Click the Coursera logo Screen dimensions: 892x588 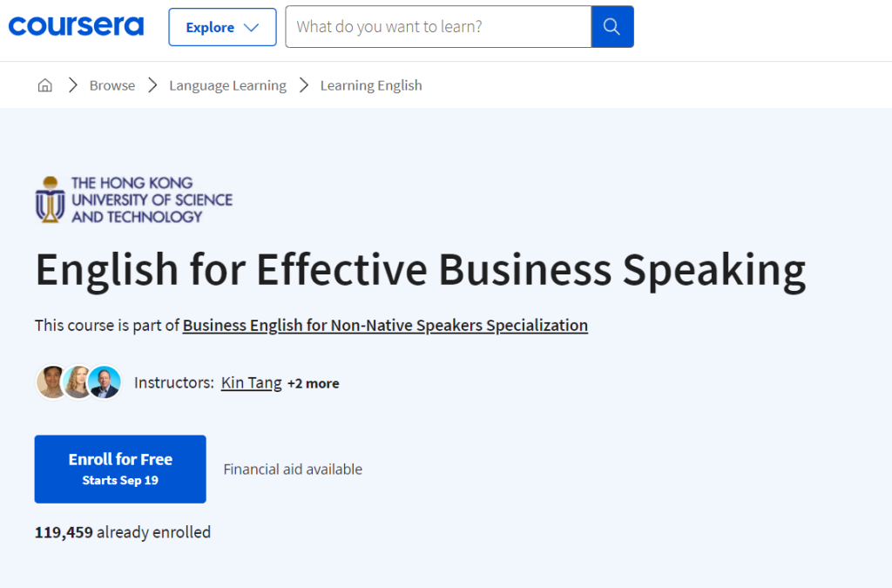(76, 26)
